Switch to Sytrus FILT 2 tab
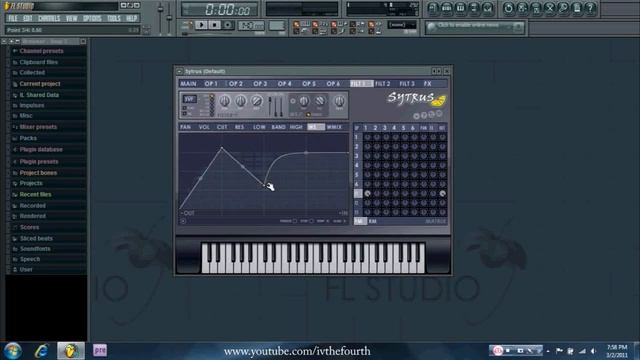This screenshot has height=360, width=640. pyautogui.click(x=382, y=84)
